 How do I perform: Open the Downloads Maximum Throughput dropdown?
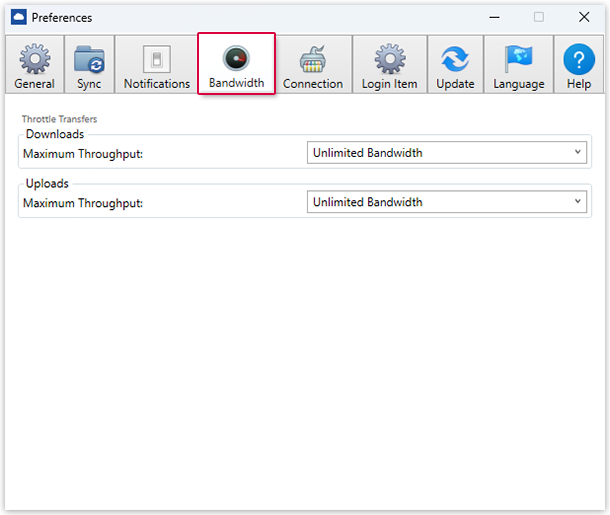click(446, 153)
